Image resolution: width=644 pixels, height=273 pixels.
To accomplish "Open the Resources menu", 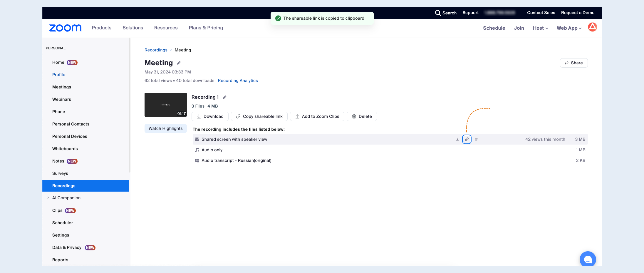I will (166, 28).
